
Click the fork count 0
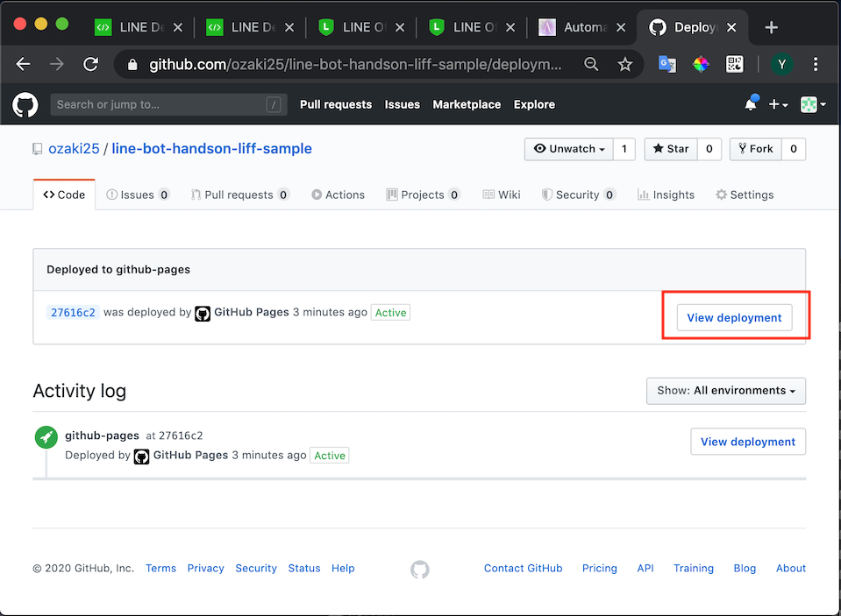pyautogui.click(x=794, y=149)
